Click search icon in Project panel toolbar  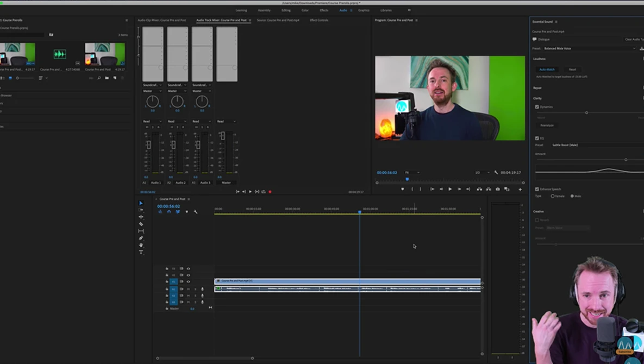point(99,78)
